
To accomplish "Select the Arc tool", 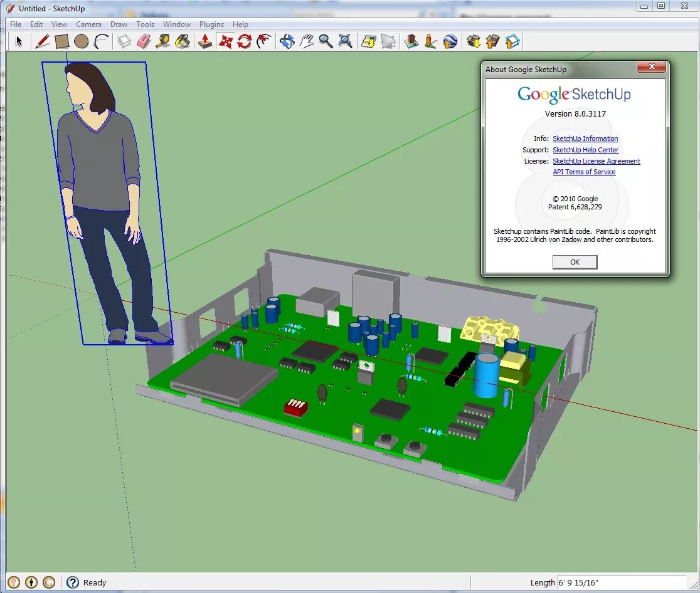I will coord(102,41).
